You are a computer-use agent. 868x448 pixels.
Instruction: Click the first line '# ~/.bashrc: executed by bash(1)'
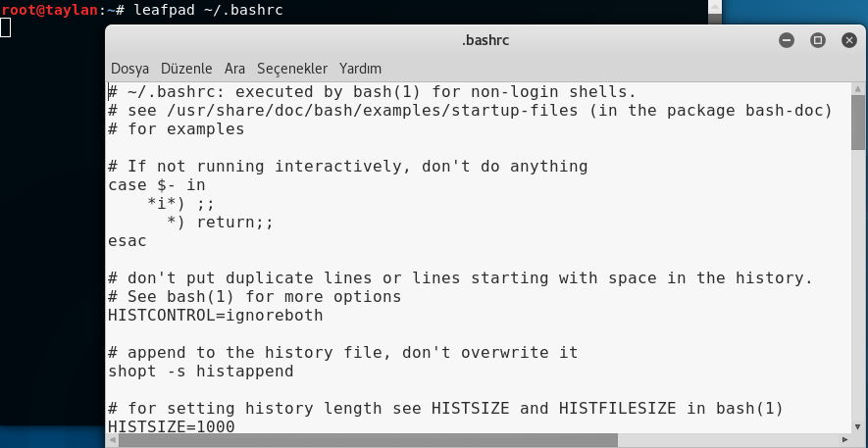click(372, 92)
